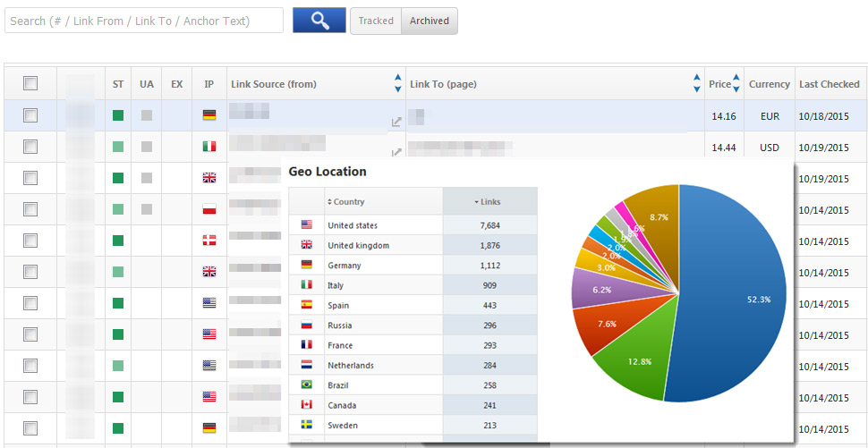Screen dimensions: 868x448
Task: Sort the Price column using arrows
Action: pyautogui.click(x=736, y=83)
